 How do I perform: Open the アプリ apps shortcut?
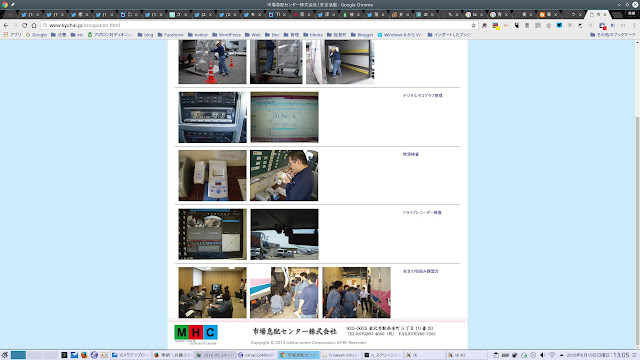12,35
